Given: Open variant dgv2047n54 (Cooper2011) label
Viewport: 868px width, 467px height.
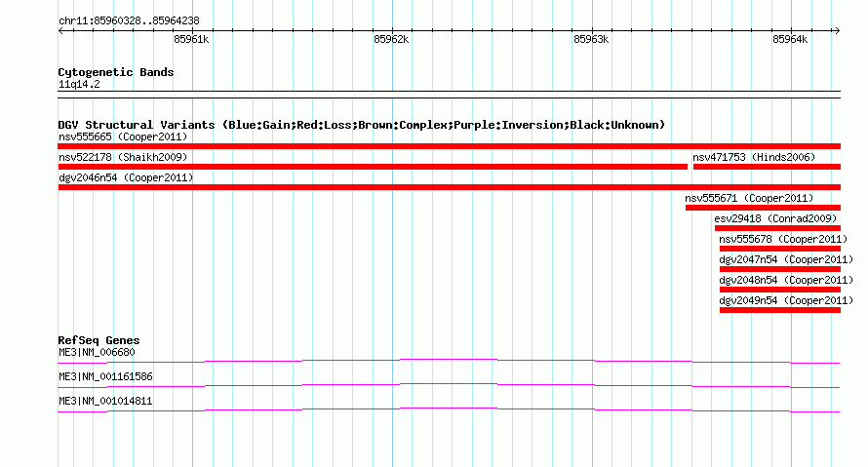Looking at the screenshot, I should (x=786, y=259).
